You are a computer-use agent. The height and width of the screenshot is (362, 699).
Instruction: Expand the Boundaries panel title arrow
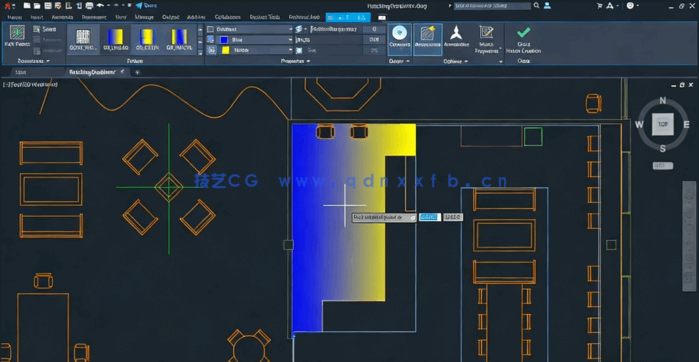[x=48, y=61]
